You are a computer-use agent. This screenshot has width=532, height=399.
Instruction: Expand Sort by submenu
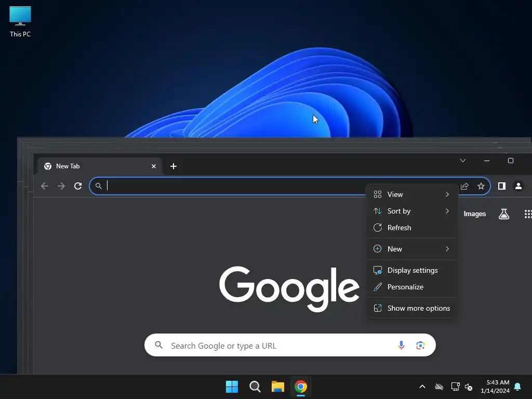click(411, 211)
